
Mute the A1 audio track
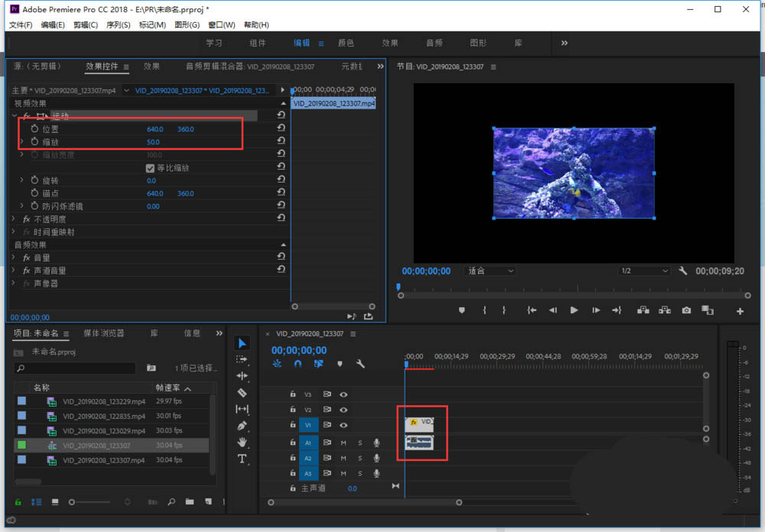coord(343,443)
